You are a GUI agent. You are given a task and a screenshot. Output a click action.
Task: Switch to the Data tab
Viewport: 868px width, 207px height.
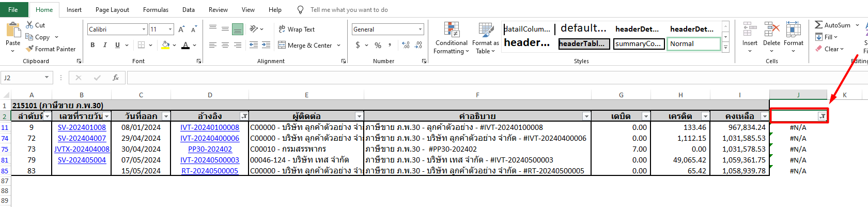point(189,9)
